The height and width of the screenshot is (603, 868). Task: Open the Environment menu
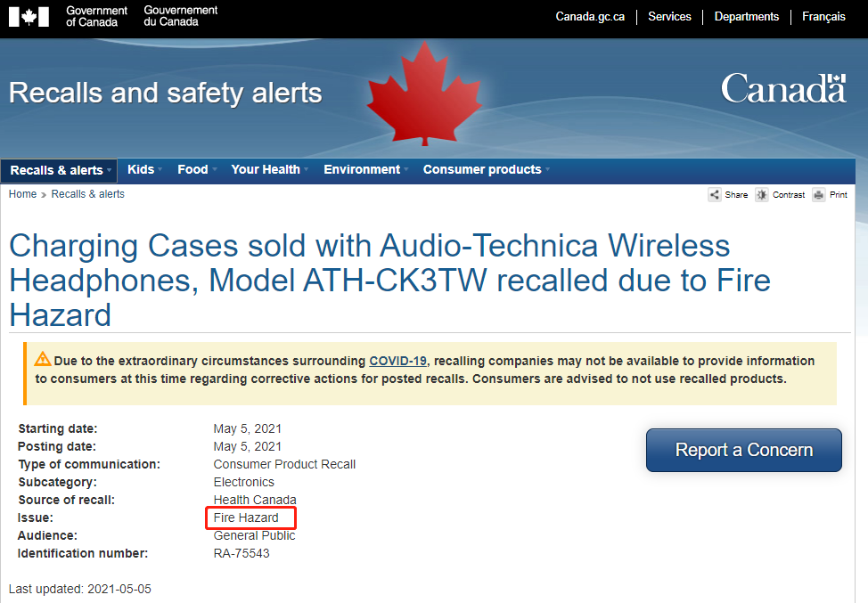coord(365,170)
